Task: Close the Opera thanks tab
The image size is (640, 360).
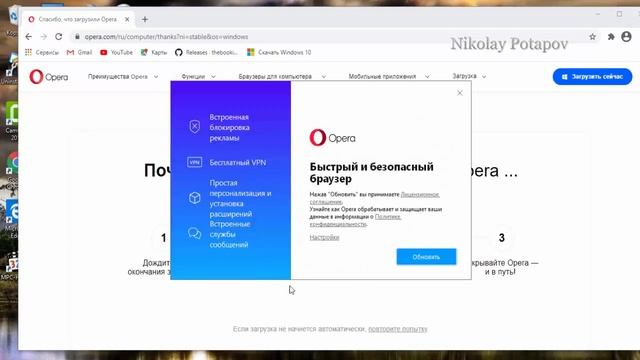Action: pyautogui.click(x=127, y=19)
